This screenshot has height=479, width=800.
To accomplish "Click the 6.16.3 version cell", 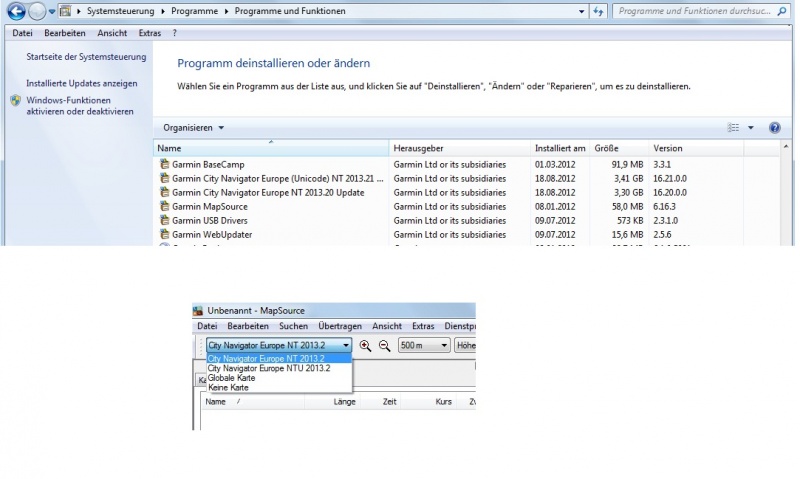I will point(664,207).
